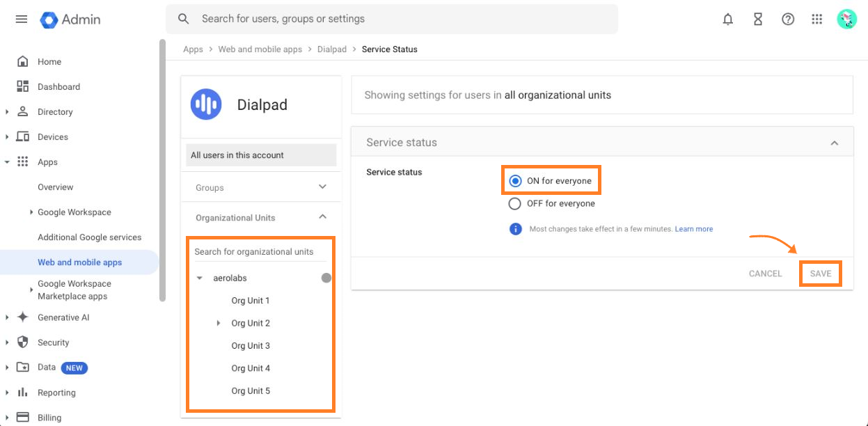
Task: Select Org Unit 5
Action: (x=251, y=391)
